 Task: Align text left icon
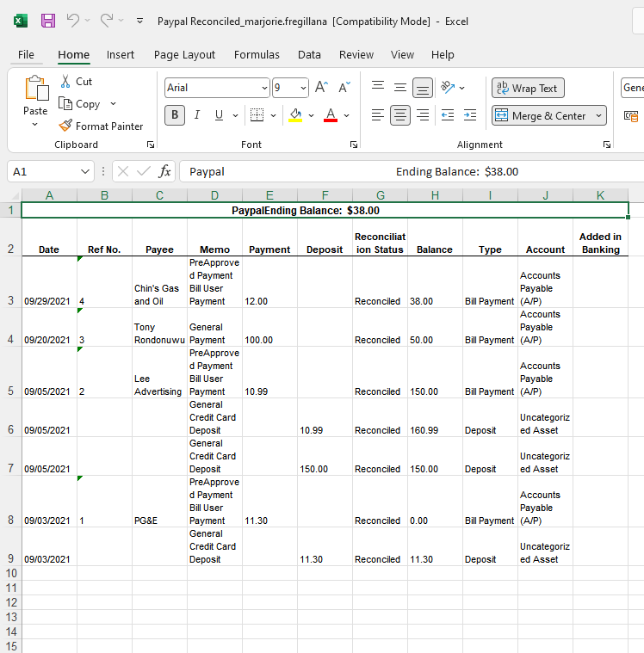378,115
